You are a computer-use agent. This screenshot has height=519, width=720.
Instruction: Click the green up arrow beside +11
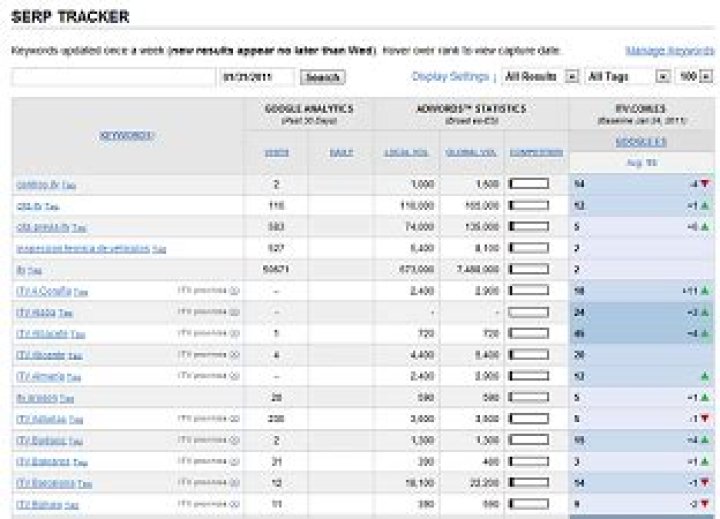[705, 291]
